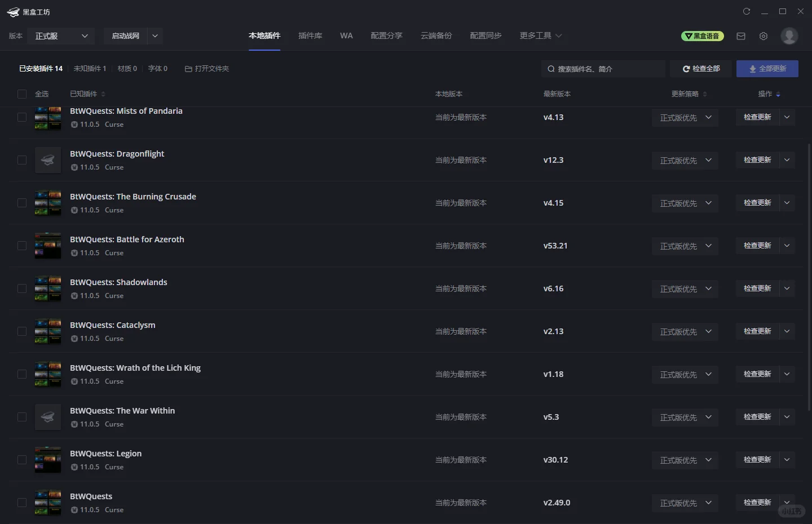Open the 正式服 version dropdown
The image size is (812, 524).
(x=61, y=36)
